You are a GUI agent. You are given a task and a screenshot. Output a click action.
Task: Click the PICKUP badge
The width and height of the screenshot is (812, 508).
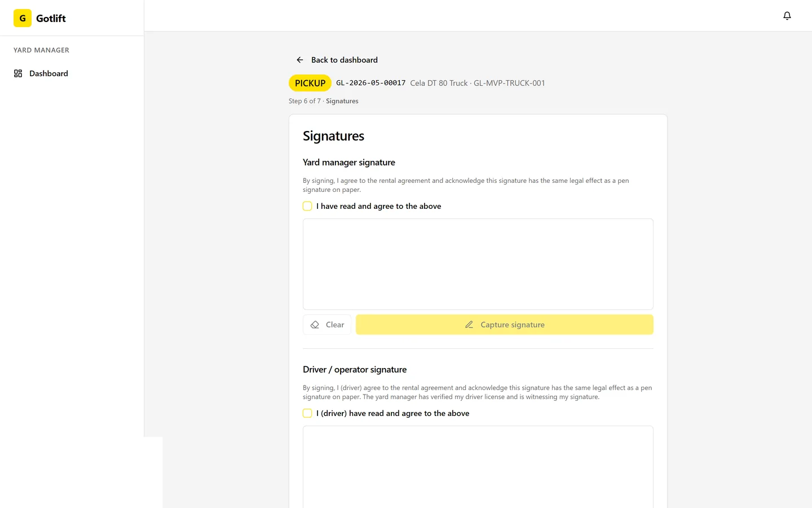point(310,83)
